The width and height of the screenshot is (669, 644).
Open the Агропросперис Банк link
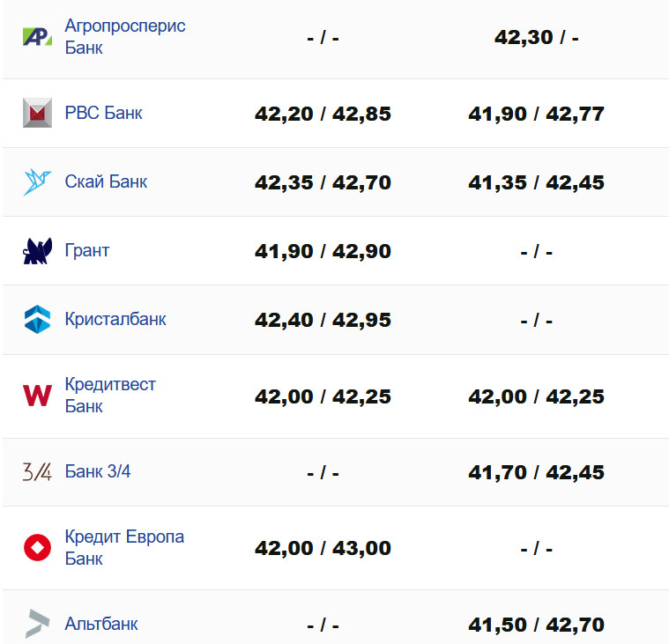[125, 37]
